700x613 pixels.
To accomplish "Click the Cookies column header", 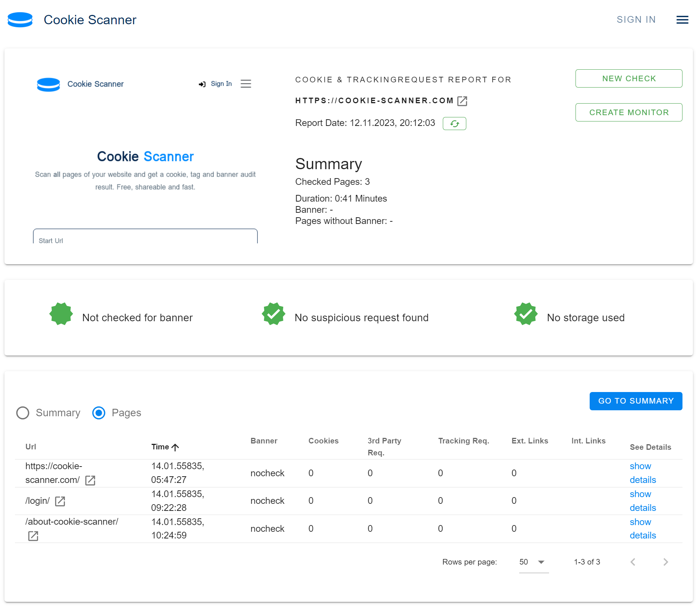I will (x=324, y=441).
